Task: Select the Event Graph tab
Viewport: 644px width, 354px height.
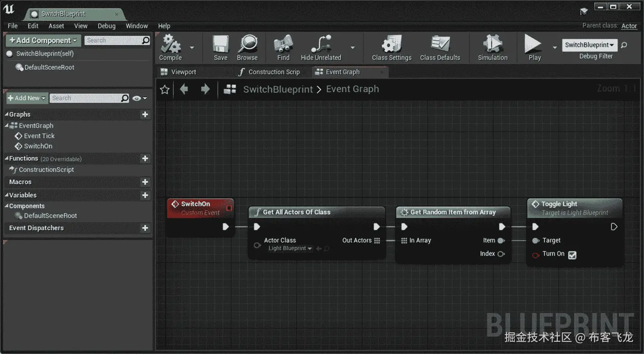Action: click(x=343, y=72)
